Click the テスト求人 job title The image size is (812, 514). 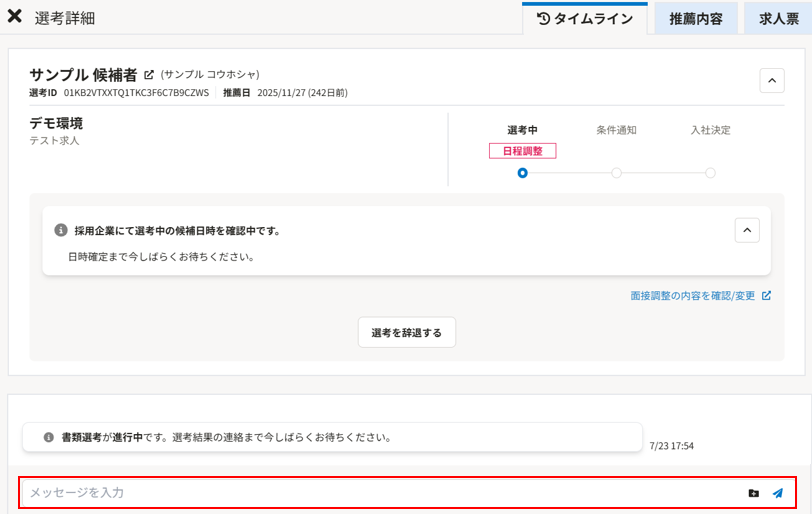coord(54,141)
